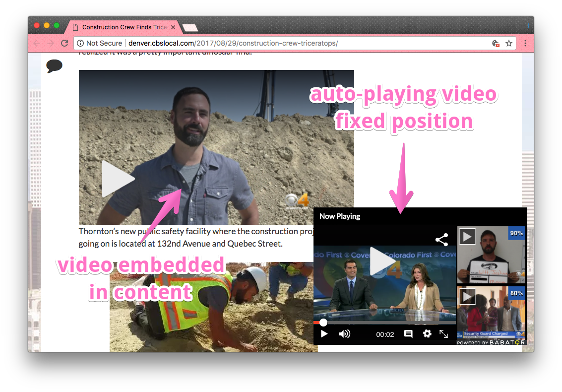Reload the page with the refresh icon
Image resolution: width=562 pixels, height=392 pixels.
pos(64,43)
